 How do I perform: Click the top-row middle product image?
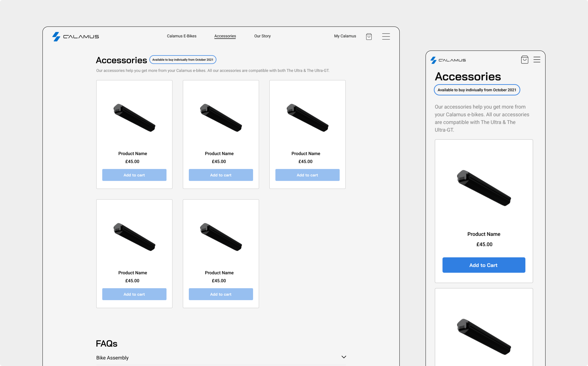point(221,118)
